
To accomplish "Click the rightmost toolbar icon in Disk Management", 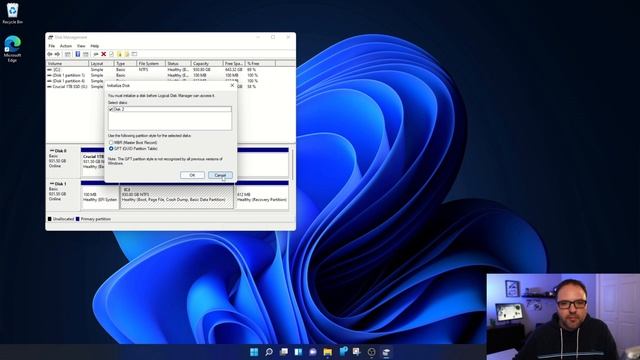I will (134, 54).
